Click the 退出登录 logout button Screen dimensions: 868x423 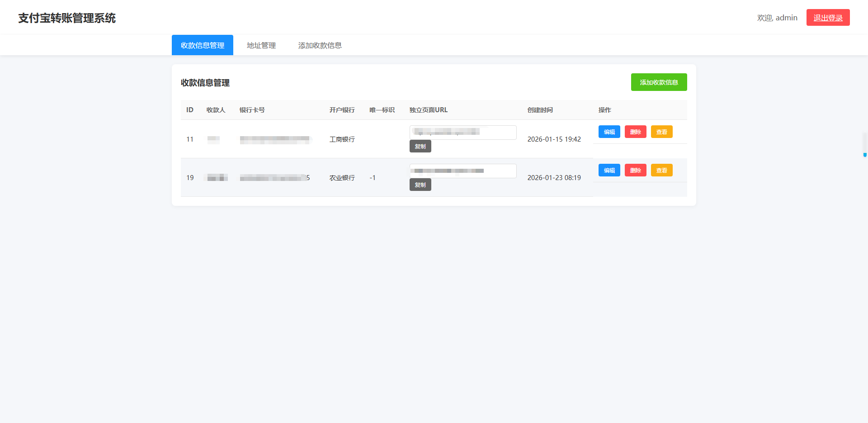[828, 18]
